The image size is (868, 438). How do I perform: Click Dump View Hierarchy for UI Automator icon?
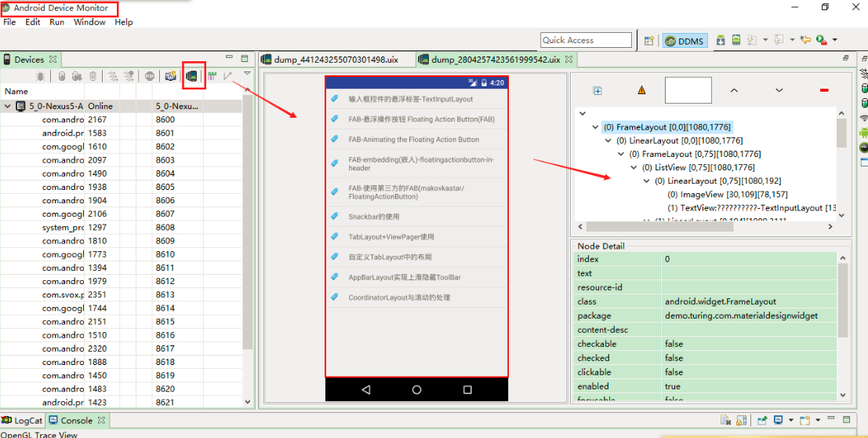pyautogui.click(x=192, y=76)
